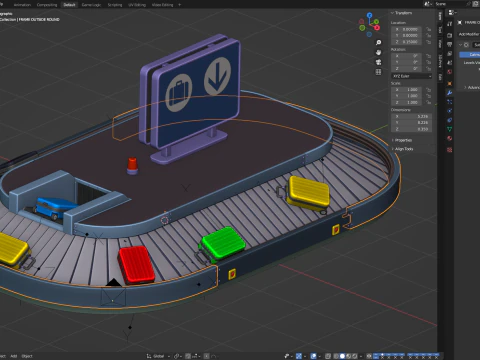The image size is (480, 360).
Task: Toggle camera view with the camera icon
Action: coord(378,62)
